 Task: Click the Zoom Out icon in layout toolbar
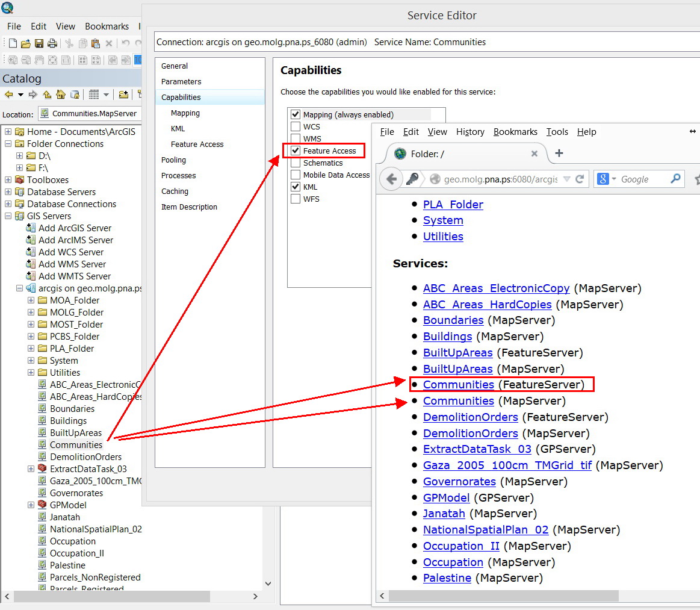(26, 60)
